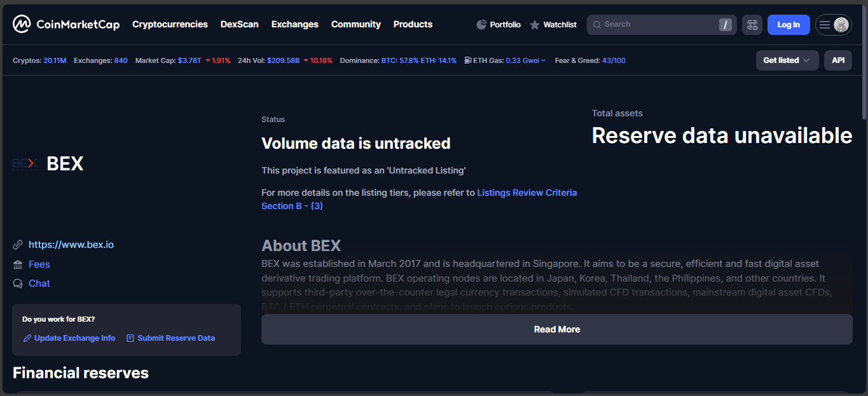Click the QR code app download icon

tap(752, 25)
